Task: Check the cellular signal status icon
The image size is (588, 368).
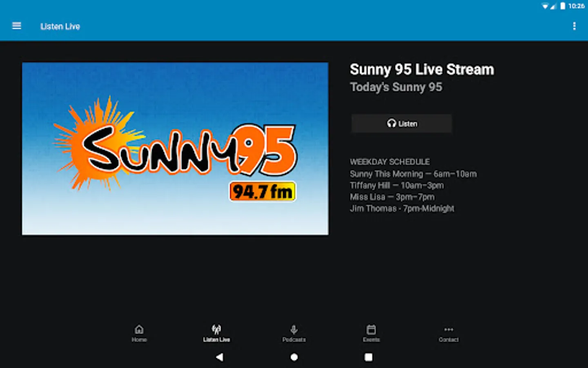Action: point(553,6)
